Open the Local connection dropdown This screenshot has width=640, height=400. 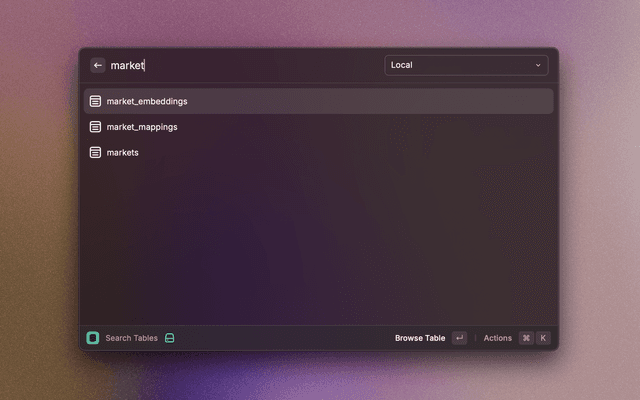pyautogui.click(x=465, y=65)
